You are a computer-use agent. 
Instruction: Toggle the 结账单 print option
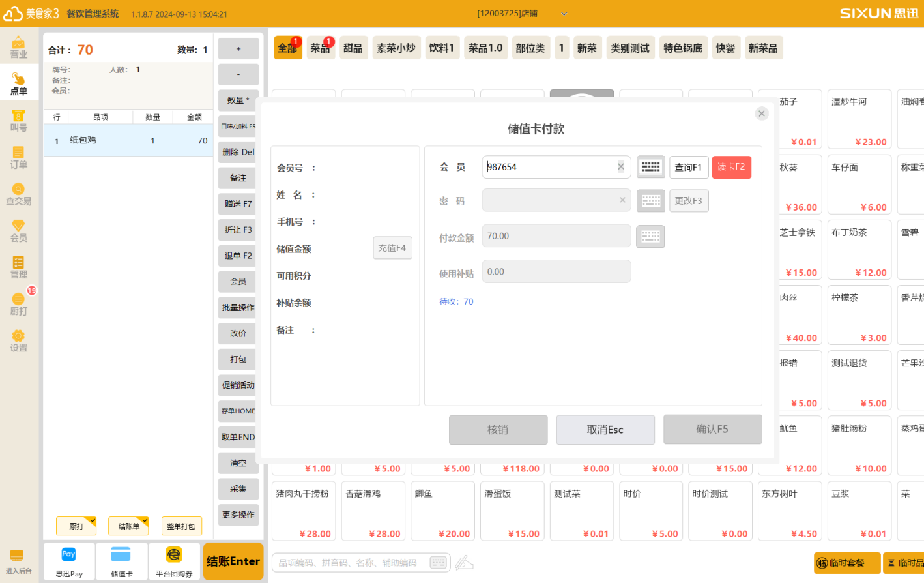(x=128, y=526)
